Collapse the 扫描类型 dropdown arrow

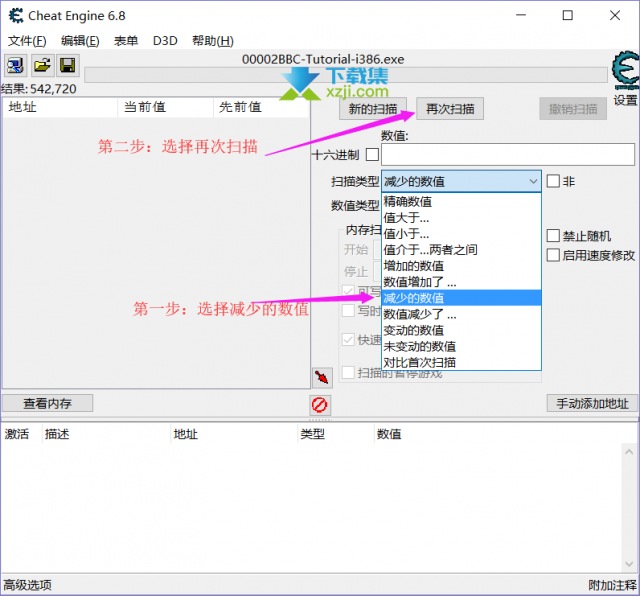pos(533,181)
